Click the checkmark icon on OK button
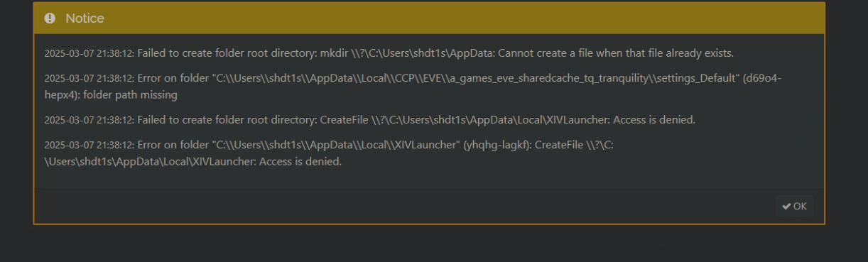Screen dimensions: 868x262 [x=786, y=207]
